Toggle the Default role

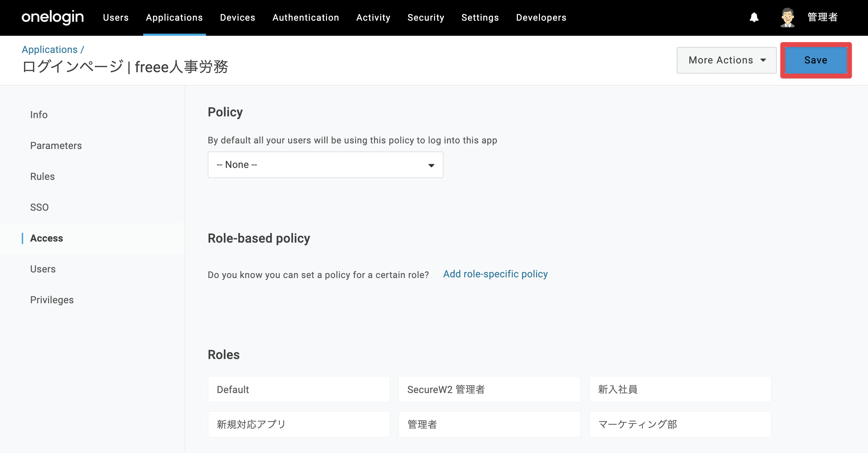click(x=299, y=389)
